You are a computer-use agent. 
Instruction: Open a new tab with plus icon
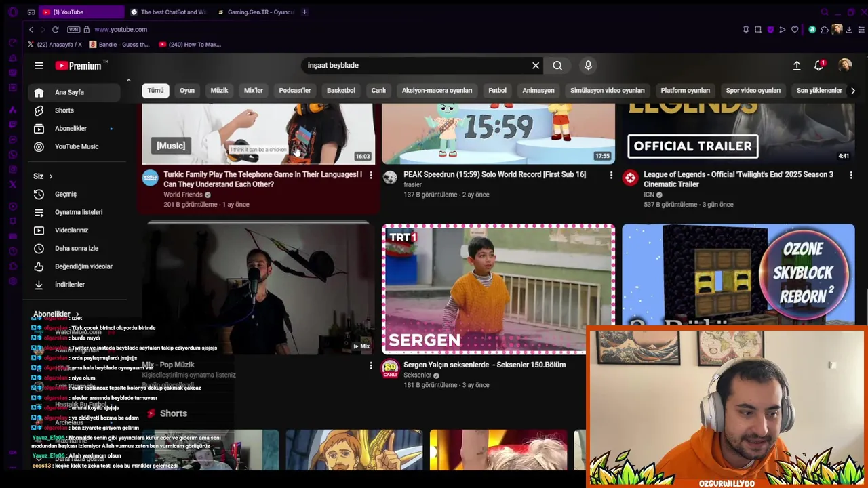point(304,12)
